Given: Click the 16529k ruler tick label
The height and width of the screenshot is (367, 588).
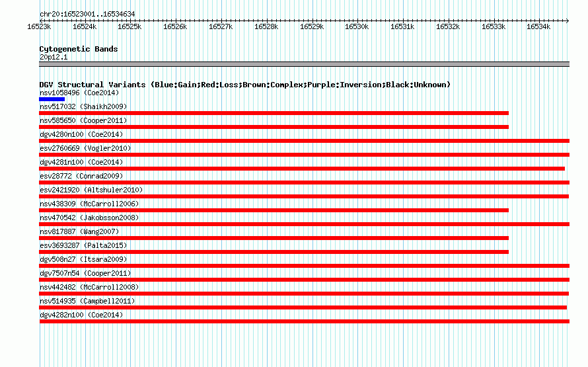Looking at the screenshot, I should (312, 27).
